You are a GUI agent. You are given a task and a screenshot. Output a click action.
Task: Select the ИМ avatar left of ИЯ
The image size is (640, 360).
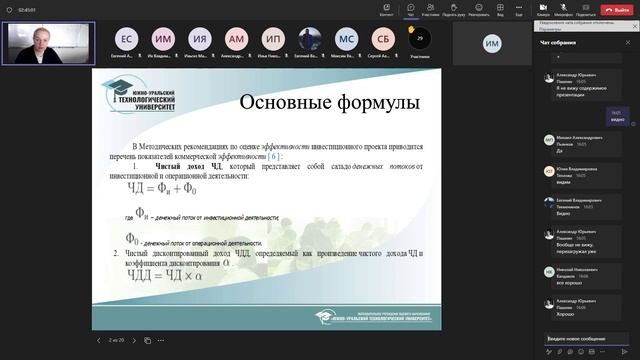(x=163, y=39)
